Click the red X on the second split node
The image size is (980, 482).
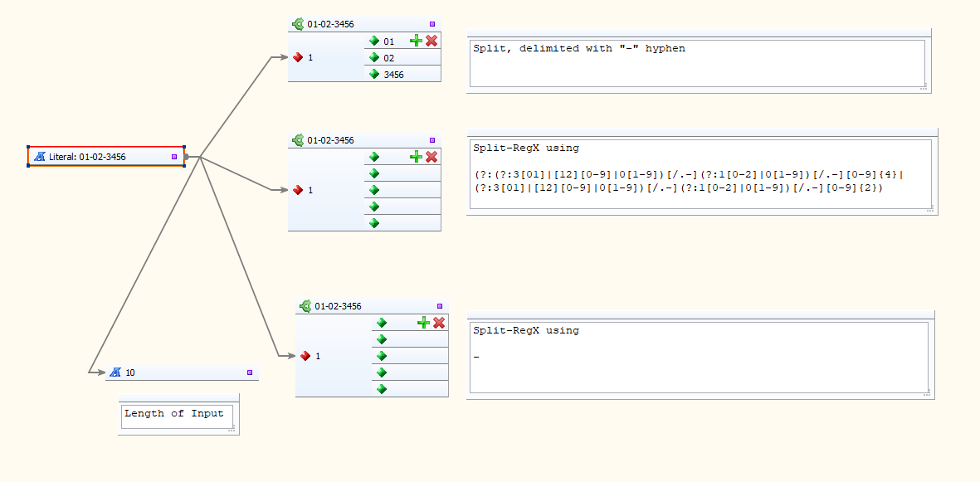click(x=431, y=156)
